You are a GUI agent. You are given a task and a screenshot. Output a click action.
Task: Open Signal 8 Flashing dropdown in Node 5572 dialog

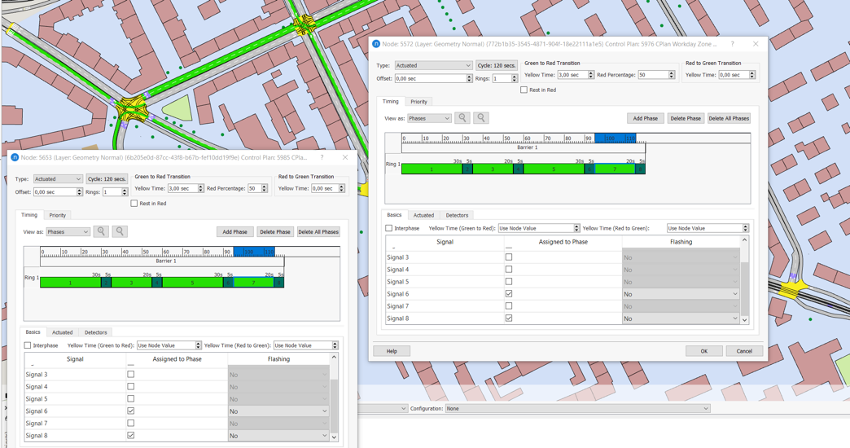coord(681,318)
